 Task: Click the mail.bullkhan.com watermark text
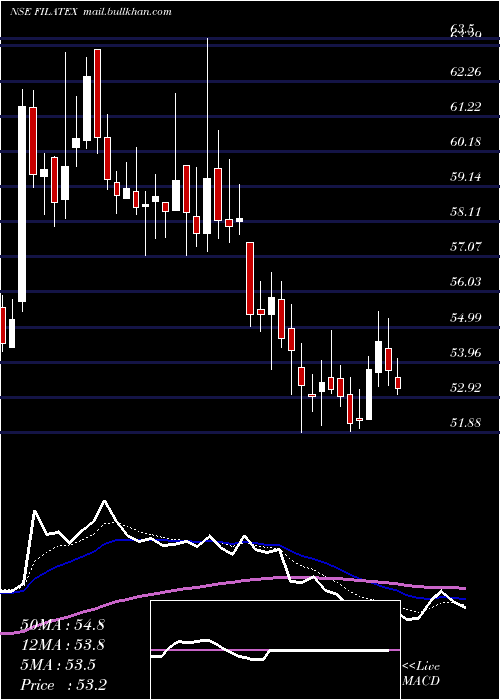pos(127,12)
